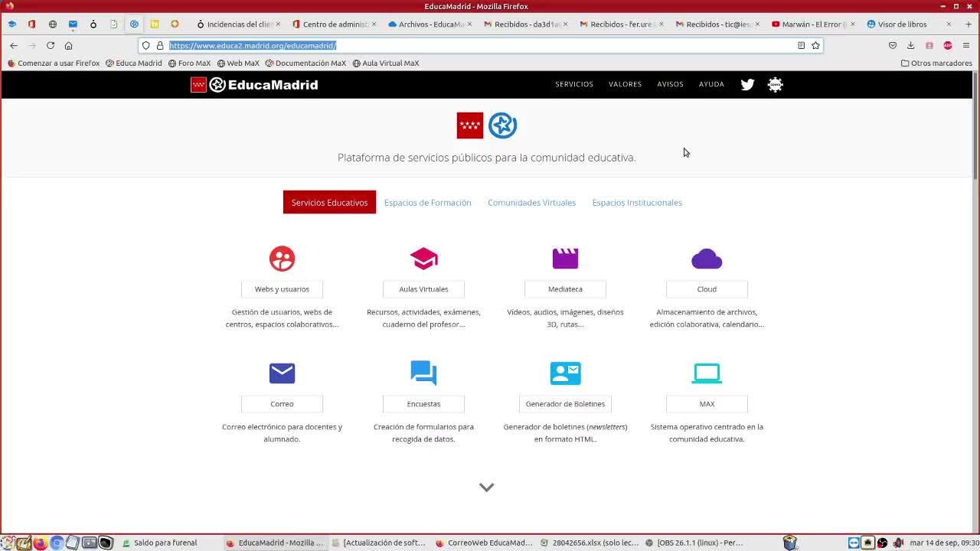Image resolution: width=980 pixels, height=551 pixels.
Task: Open CorreoWeb EducaMadrid taskbar window
Action: 484,543
